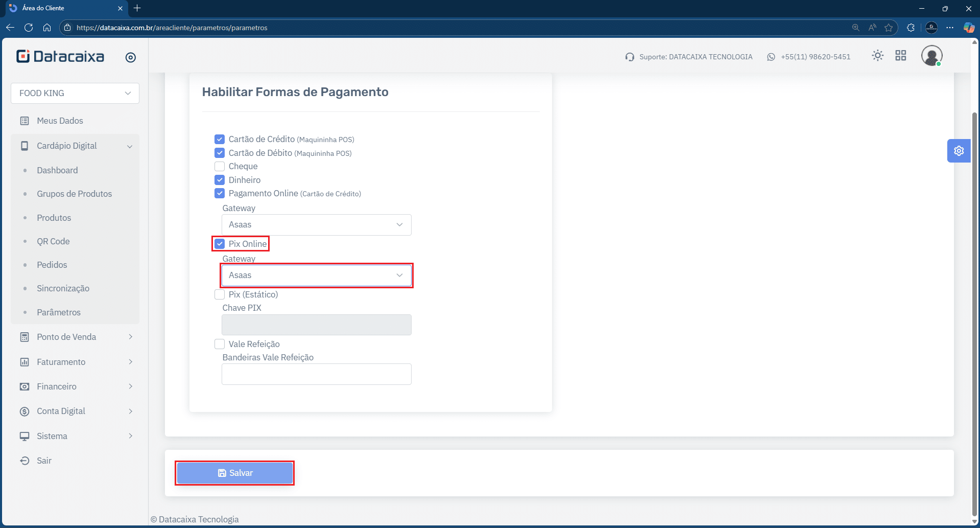This screenshot has width=980, height=528.
Task: Open the apps grid icon in header
Action: point(900,56)
